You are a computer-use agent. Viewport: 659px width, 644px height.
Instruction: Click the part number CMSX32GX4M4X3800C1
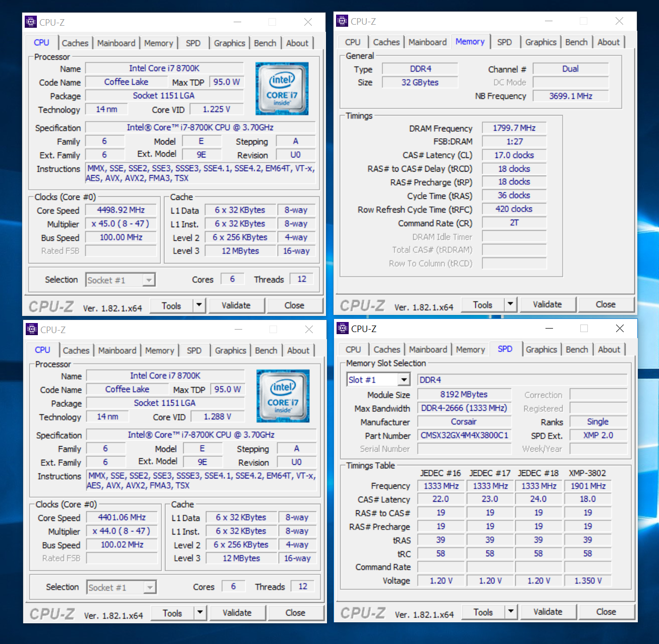coord(464,435)
